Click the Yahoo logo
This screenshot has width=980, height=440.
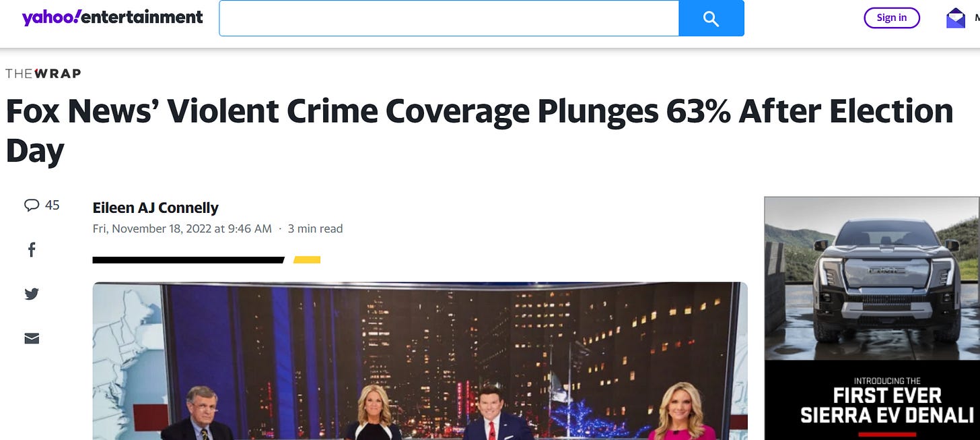click(50, 17)
